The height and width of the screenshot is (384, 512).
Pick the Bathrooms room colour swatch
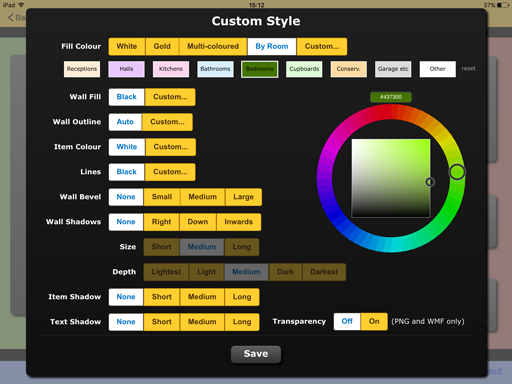[215, 69]
